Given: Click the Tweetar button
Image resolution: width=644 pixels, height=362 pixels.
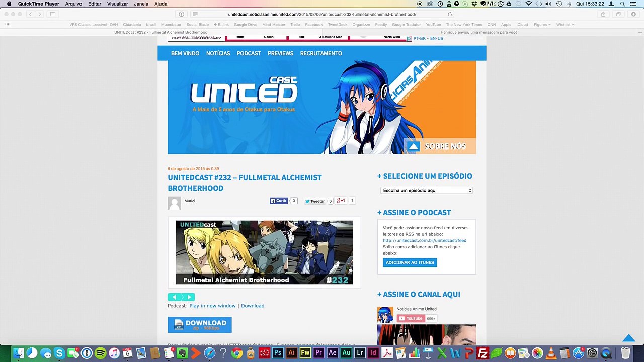Looking at the screenshot, I should point(315,201).
